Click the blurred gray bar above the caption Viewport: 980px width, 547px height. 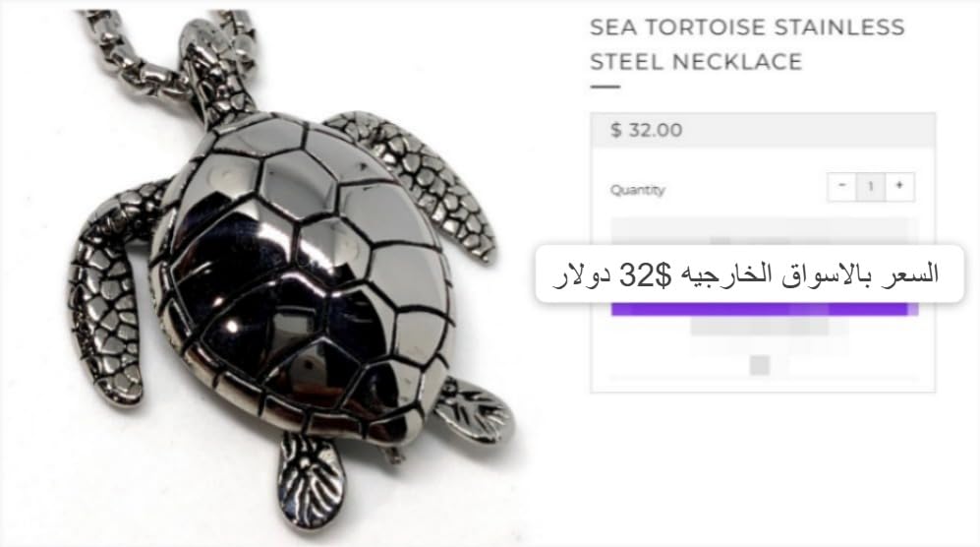(765, 231)
